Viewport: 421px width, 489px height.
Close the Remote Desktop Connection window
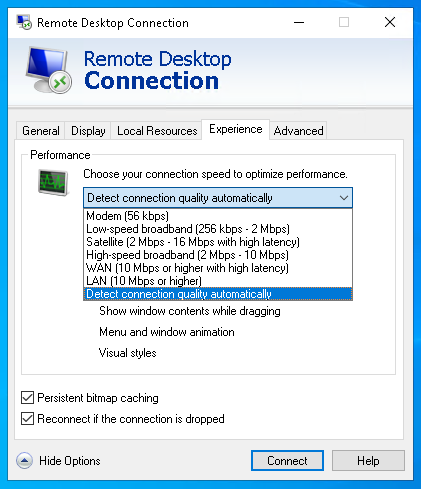pyautogui.click(x=390, y=23)
